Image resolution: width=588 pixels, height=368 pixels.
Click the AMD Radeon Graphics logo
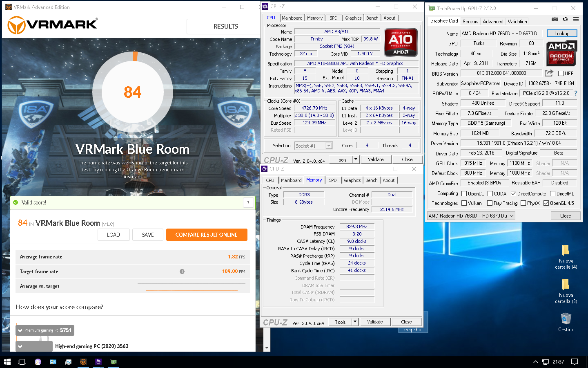coord(561,53)
